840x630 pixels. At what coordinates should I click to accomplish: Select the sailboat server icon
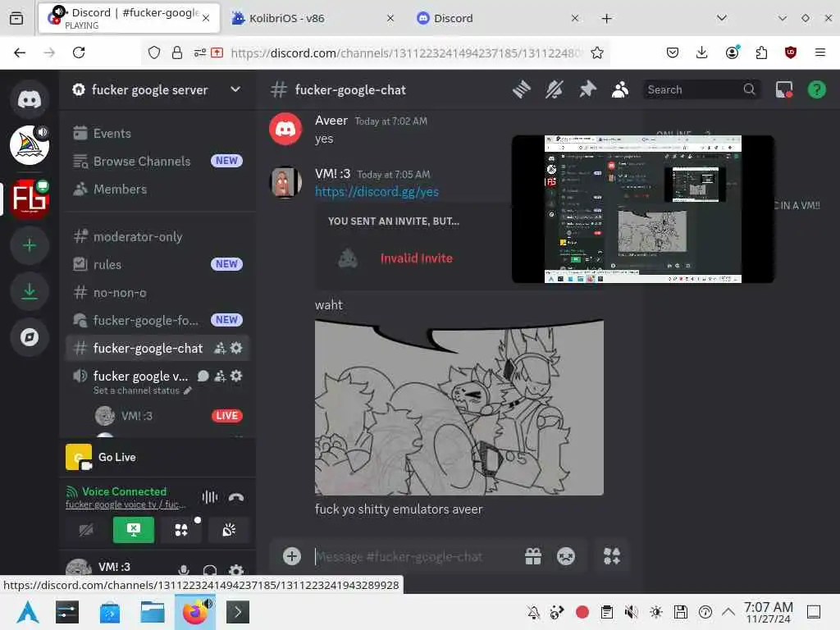point(30,145)
